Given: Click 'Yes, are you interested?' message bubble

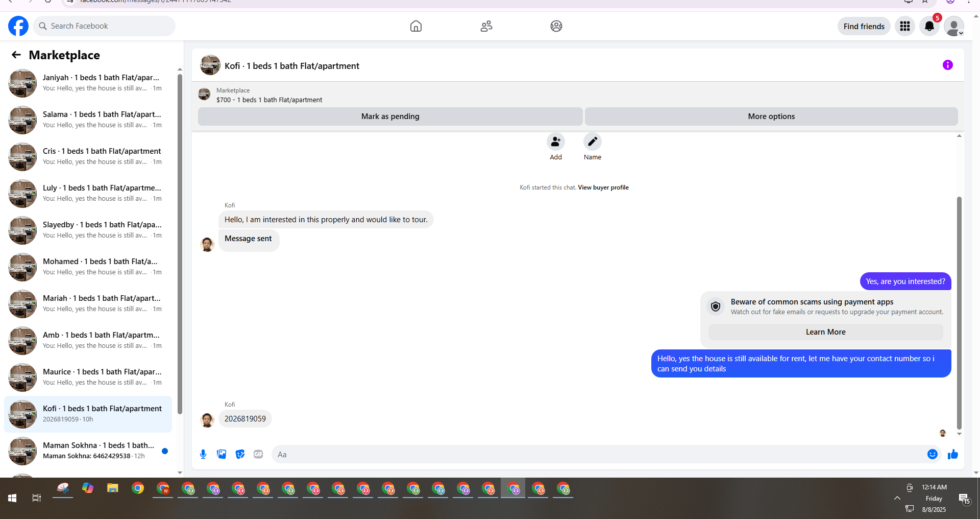Looking at the screenshot, I should 905,281.
